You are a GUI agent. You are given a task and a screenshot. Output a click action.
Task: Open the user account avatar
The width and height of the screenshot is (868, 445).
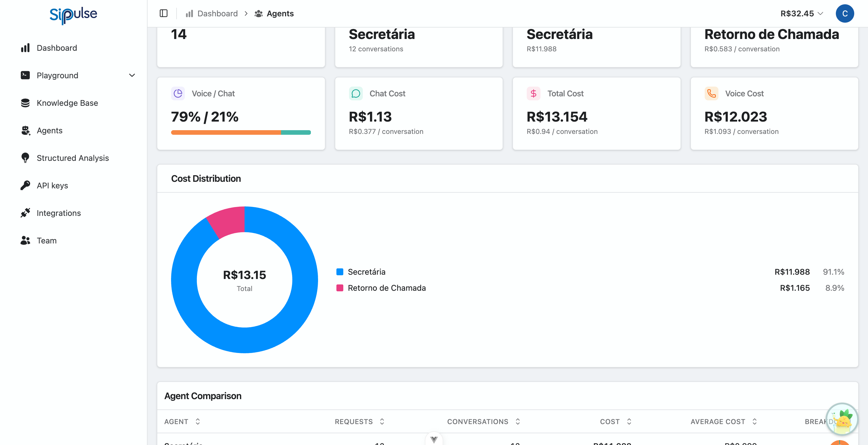845,13
